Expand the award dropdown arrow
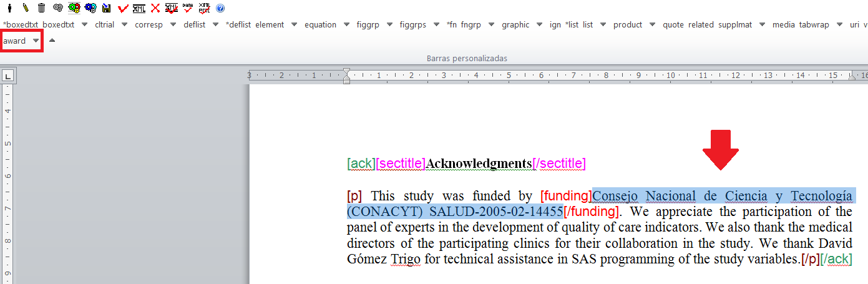This screenshot has width=868, height=284. 36,41
